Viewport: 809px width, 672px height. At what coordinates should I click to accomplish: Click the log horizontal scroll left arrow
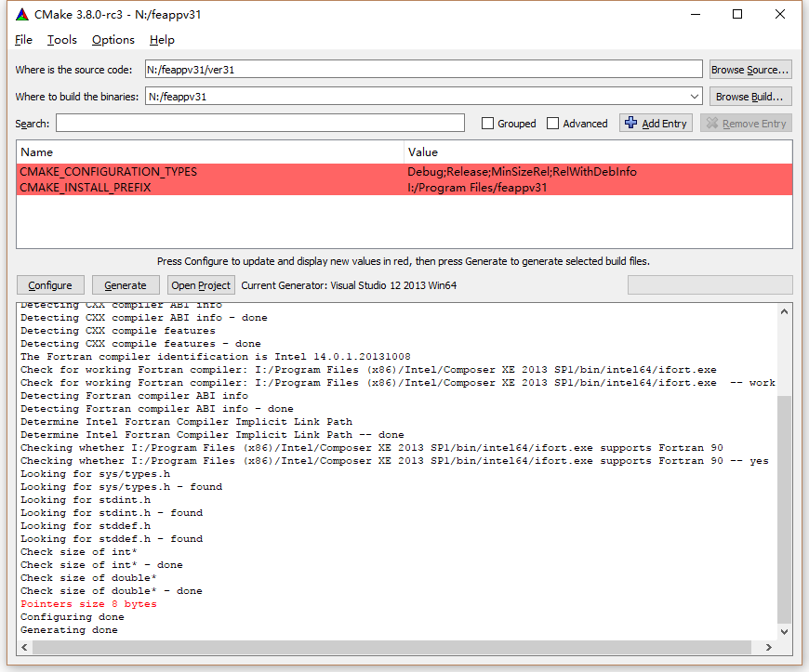point(24,647)
